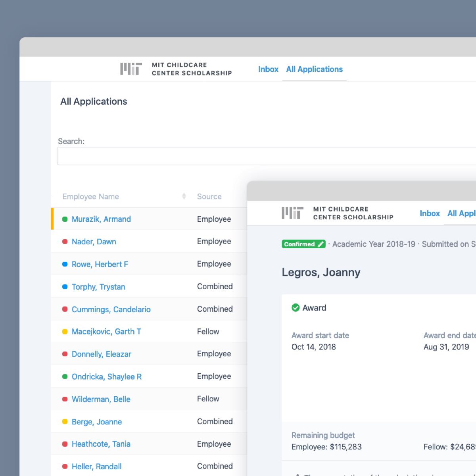Click pencil edit icon on Confirmed badge
The image size is (476, 476).
pyautogui.click(x=321, y=244)
